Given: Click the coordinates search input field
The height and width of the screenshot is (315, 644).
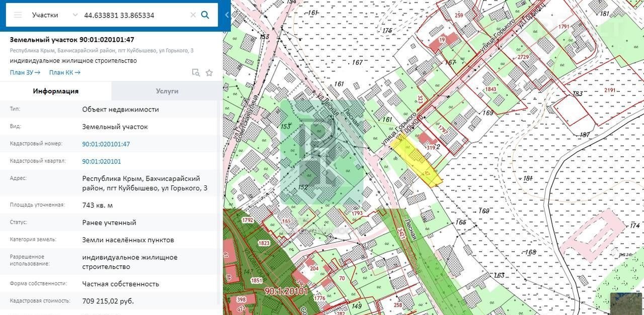Looking at the screenshot, I should pos(133,15).
